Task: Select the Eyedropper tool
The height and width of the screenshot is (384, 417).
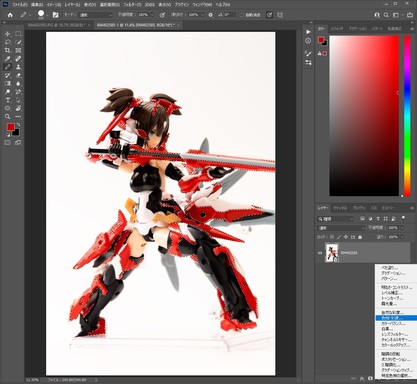Action: pyautogui.click(x=7, y=59)
